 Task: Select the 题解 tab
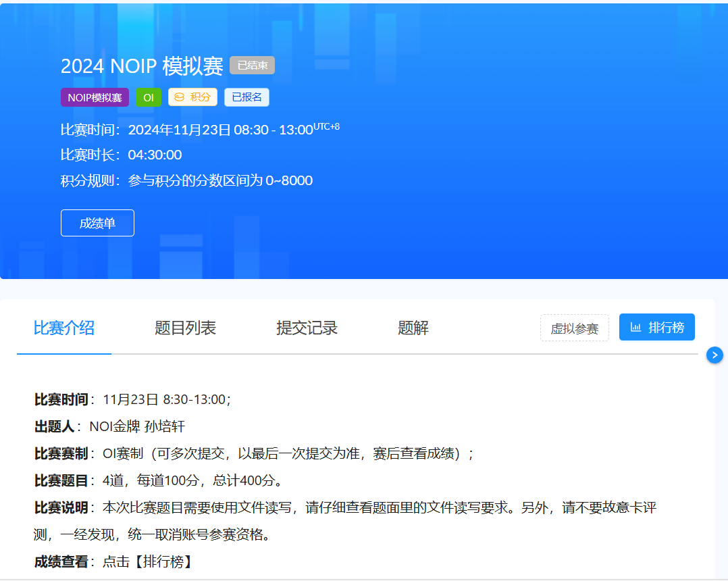pos(413,328)
